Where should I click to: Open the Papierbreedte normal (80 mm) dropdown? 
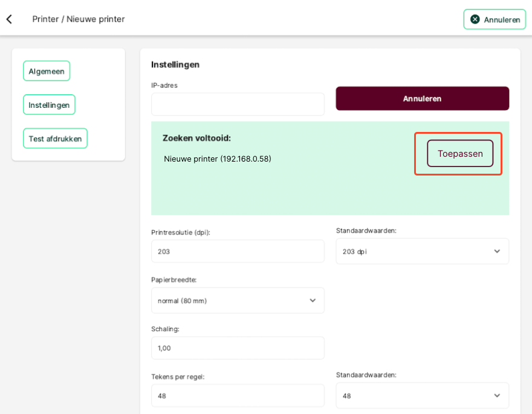coord(238,301)
